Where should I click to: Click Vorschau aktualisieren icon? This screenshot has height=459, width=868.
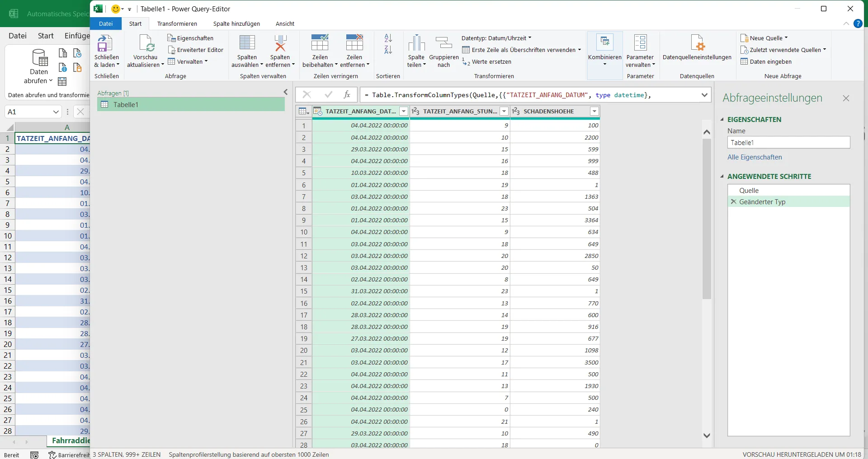coord(146,43)
